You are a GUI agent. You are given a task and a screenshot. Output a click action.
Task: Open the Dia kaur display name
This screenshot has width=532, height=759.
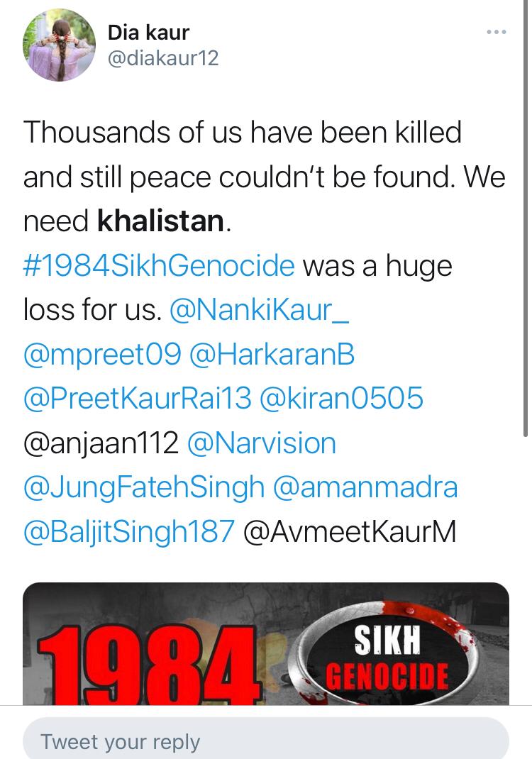tap(148, 33)
